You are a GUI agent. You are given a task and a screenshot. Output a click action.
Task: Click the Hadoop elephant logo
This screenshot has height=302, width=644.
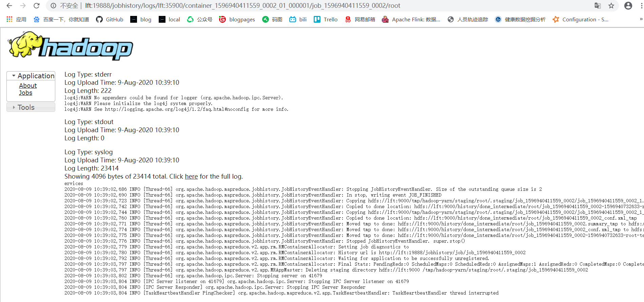point(71,46)
